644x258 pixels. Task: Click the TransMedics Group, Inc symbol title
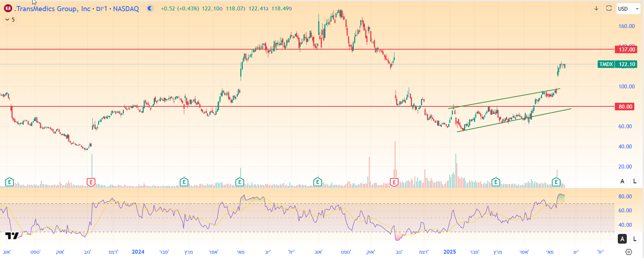(x=53, y=9)
